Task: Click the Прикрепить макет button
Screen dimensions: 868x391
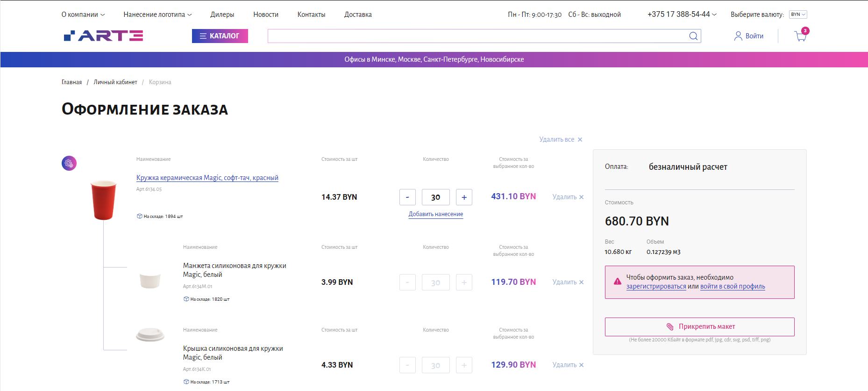Action: pos(699,326)
